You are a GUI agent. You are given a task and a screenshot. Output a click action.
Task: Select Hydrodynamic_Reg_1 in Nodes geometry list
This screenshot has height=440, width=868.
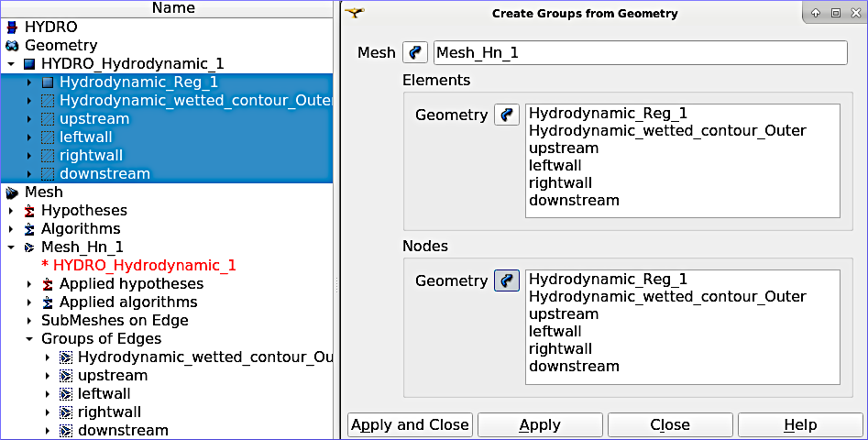click(x=608, y=280)
